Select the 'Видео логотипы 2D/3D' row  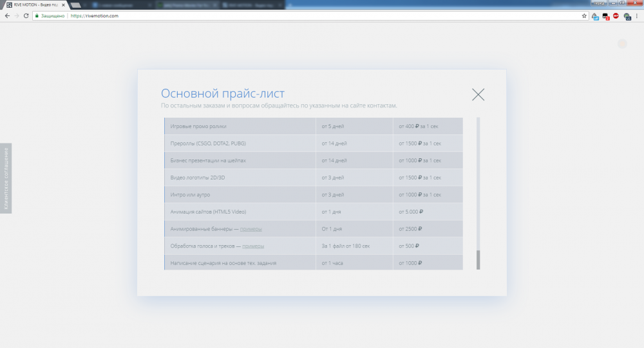click(240, 178)
